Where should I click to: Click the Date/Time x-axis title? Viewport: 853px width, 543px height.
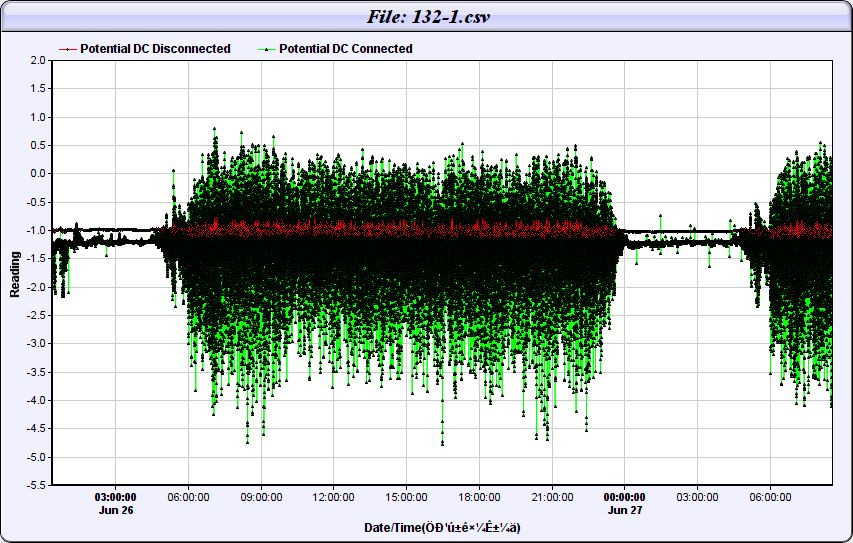[x=441, y=527]
